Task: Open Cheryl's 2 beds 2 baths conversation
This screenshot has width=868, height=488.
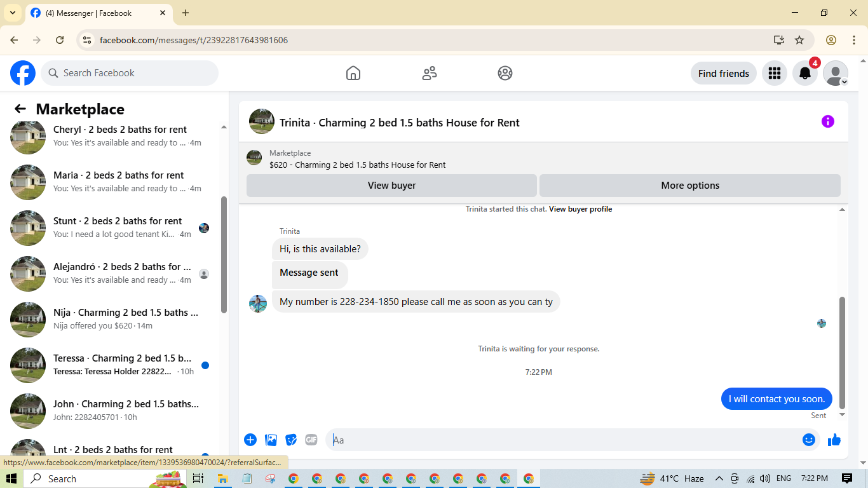Action: 114,136
